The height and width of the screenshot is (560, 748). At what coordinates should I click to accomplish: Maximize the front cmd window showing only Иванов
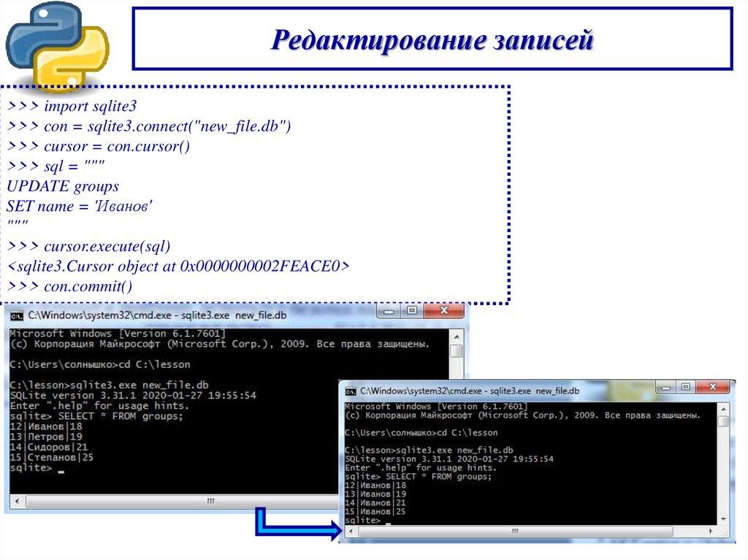click(685, 387)
